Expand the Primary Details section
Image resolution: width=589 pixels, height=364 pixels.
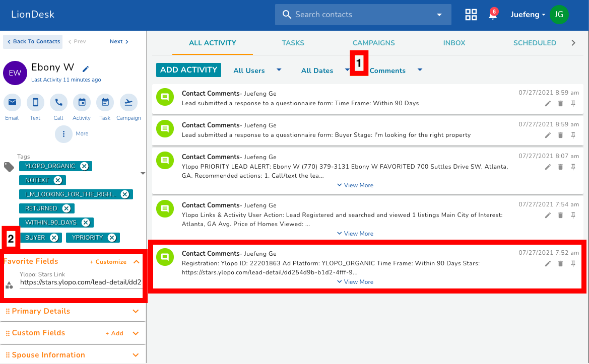[135, 311]
